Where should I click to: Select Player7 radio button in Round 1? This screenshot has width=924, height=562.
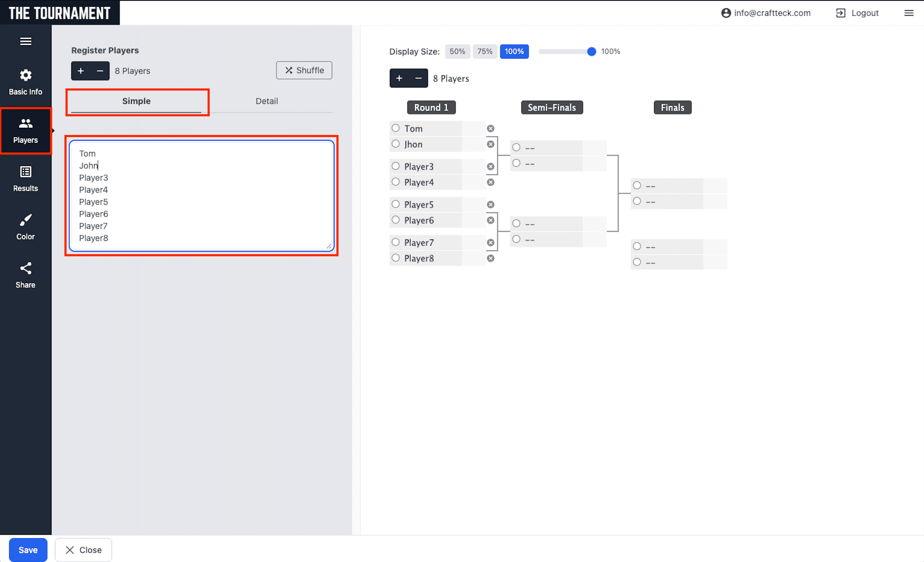tap(396, 242)
